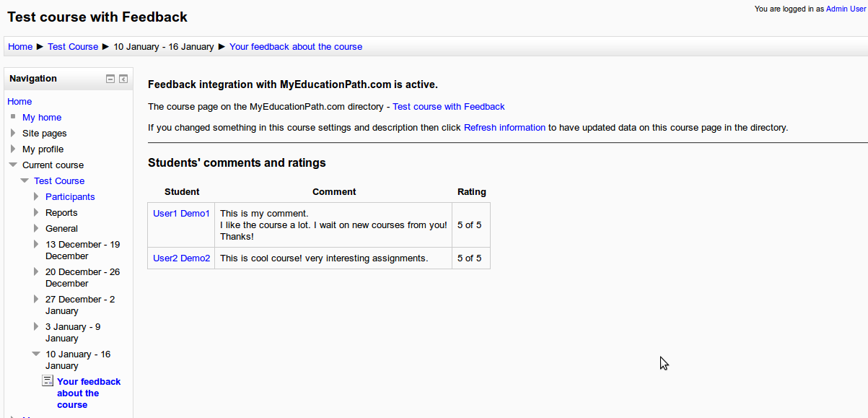Open Participants in navigation tree
868x418 pixels.
tap(70, 196)
